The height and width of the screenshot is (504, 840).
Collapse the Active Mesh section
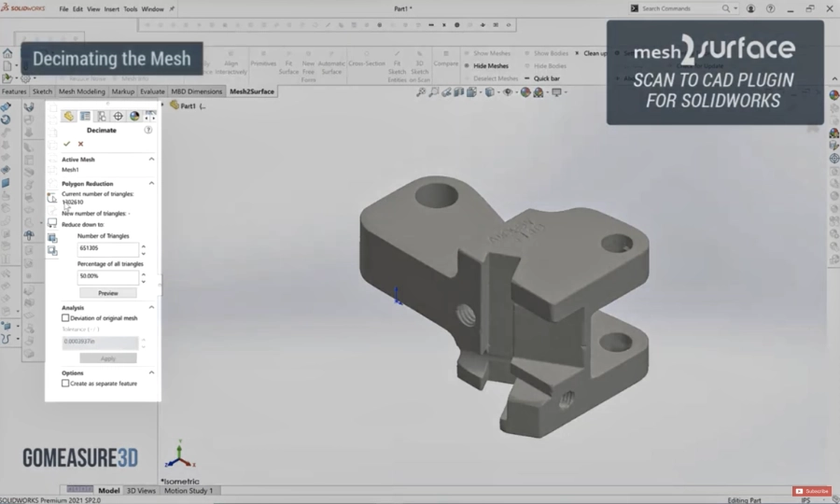tap(151, 160)
